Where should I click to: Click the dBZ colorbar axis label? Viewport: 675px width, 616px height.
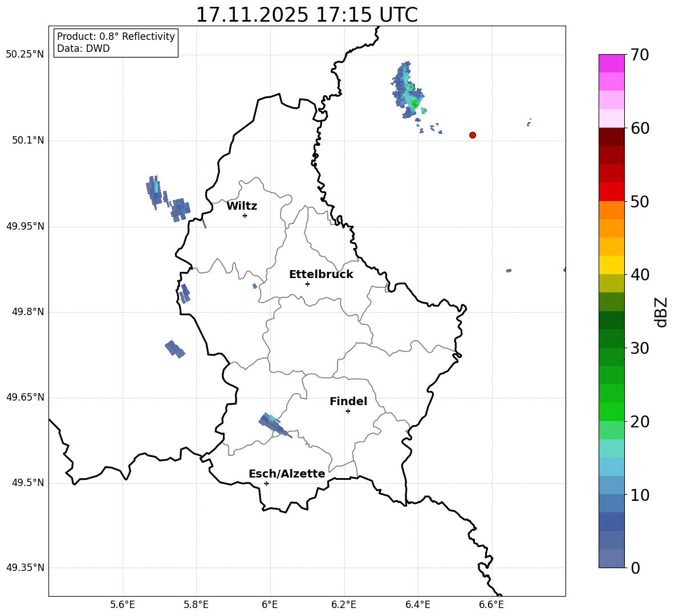pyautogui.click(x=661, y=312)
